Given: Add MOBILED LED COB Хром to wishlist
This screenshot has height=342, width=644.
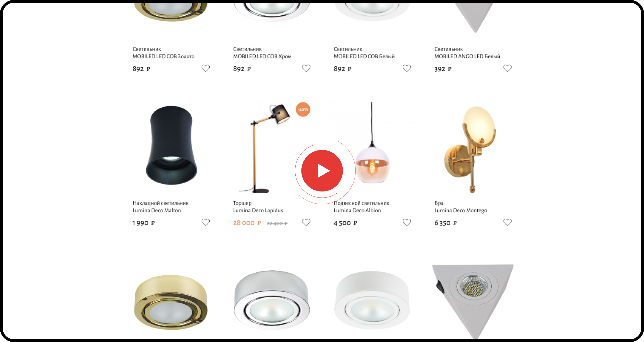Looking at the screenshot, I should (306, 68).
